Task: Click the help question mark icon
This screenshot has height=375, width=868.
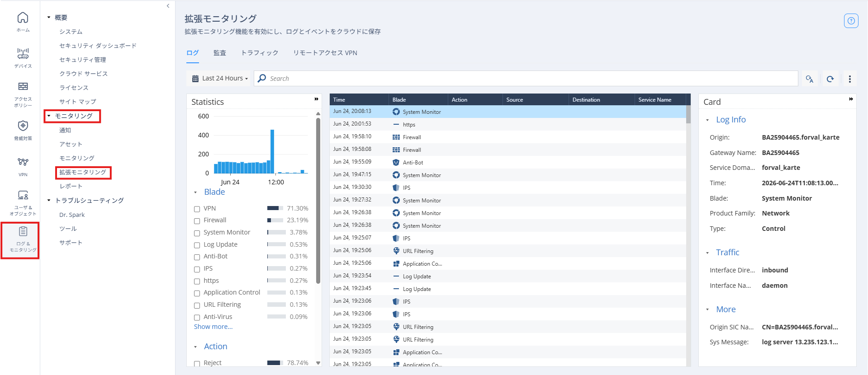Action: 851,21
